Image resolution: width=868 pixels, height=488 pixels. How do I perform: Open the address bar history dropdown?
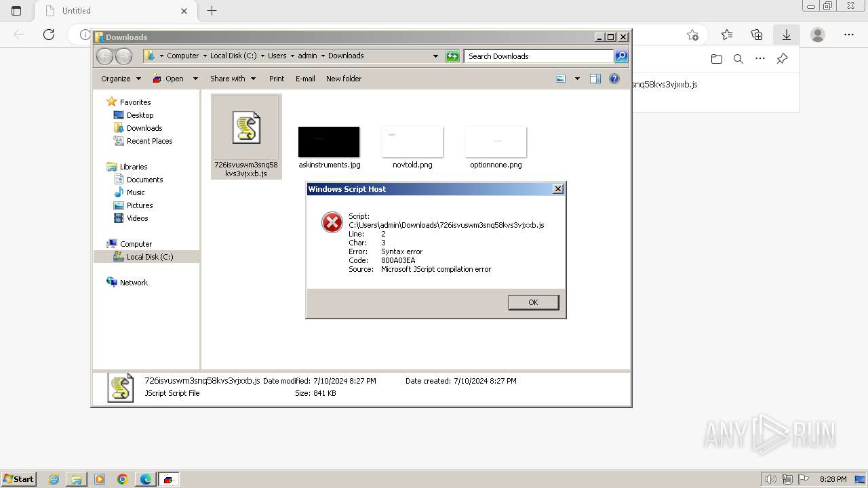coord(435,56)
